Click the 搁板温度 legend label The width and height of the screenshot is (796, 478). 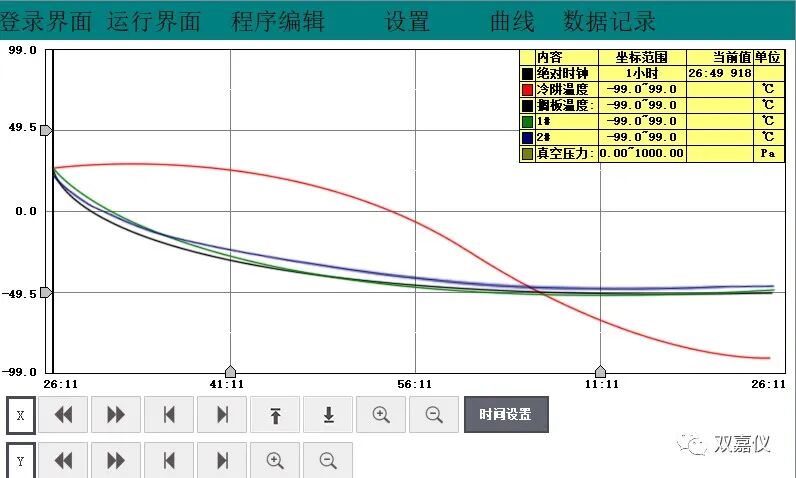click(x=565, y=105)
